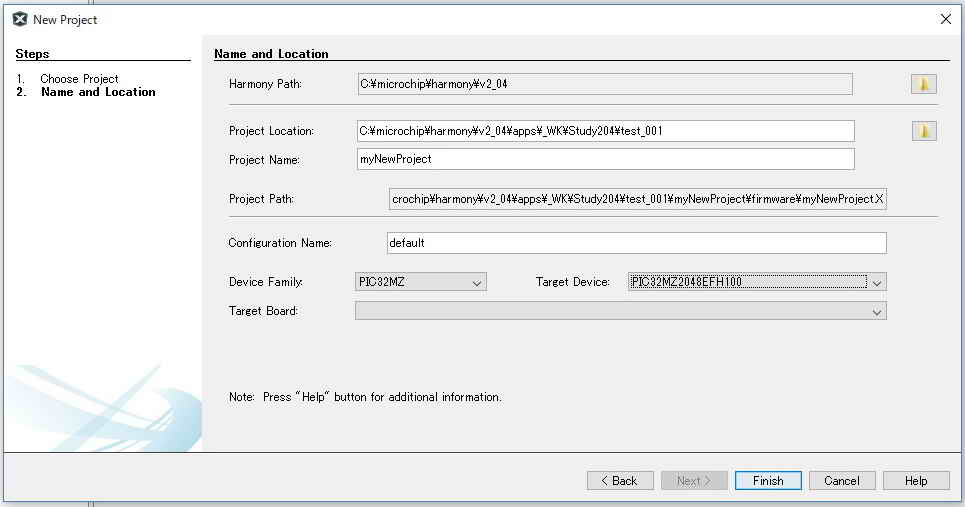Focus the Configuration Name field
Viewport: 965px width, 507px height.
tap(637, 243)
